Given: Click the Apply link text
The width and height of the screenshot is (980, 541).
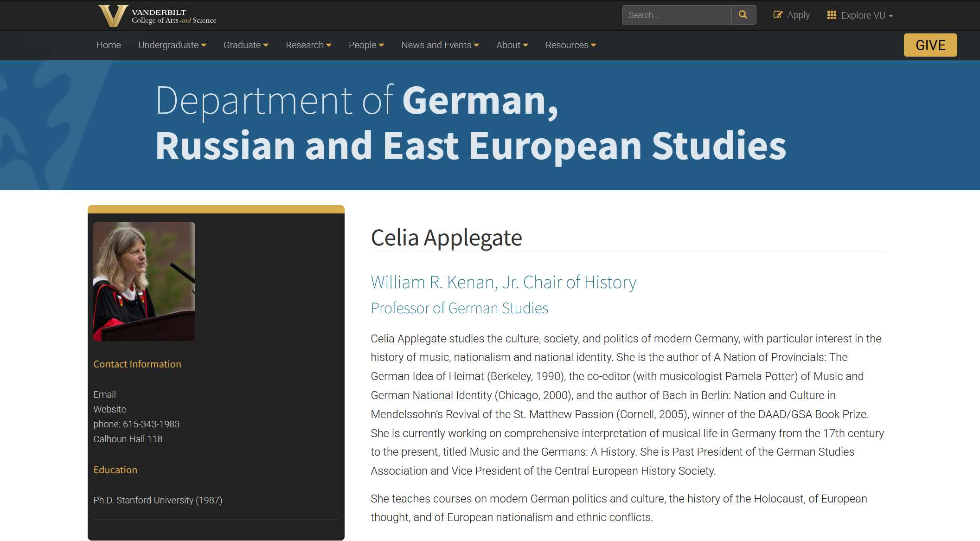Looking at the screenshot, I should pos(798,15).
